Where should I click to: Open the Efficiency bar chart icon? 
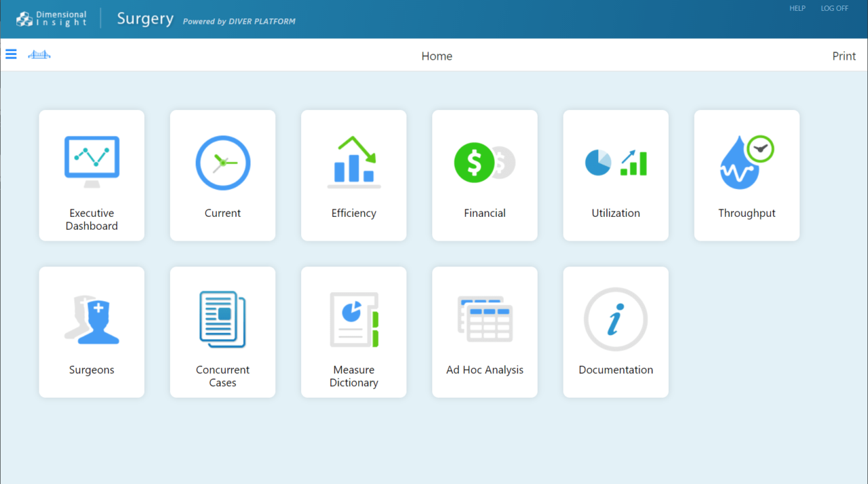point(353,162)
